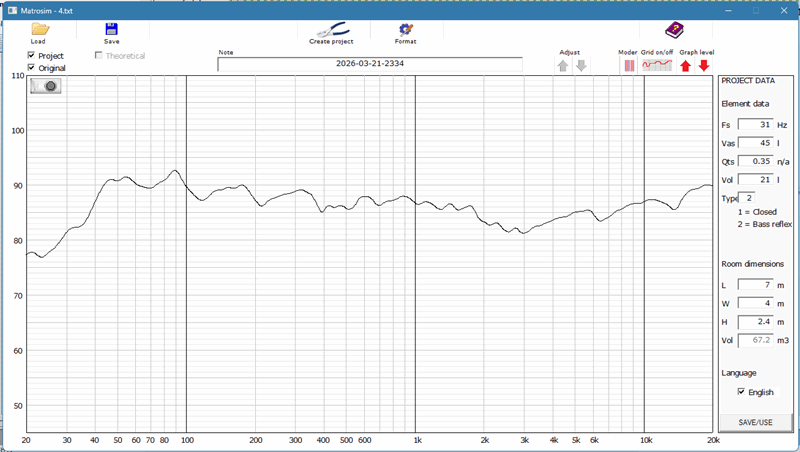Click the room length L field
The image size is (800, 452).
pos(755,285)
